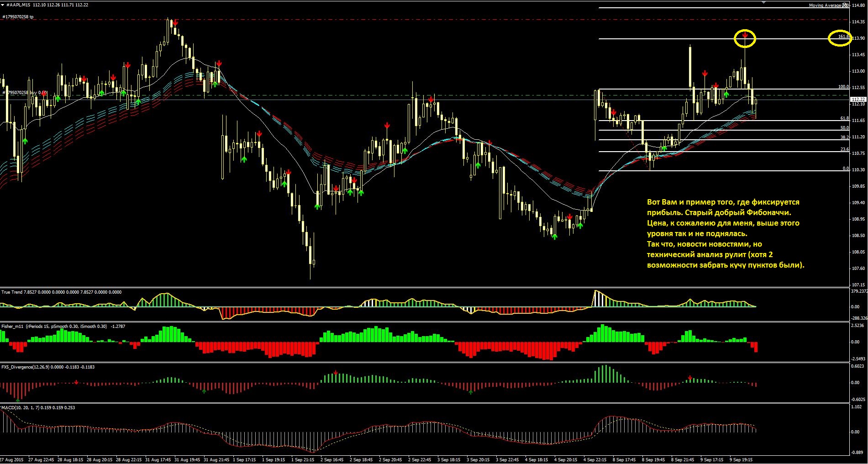Click the 'Moving Average' label at top right

point(825,5)
